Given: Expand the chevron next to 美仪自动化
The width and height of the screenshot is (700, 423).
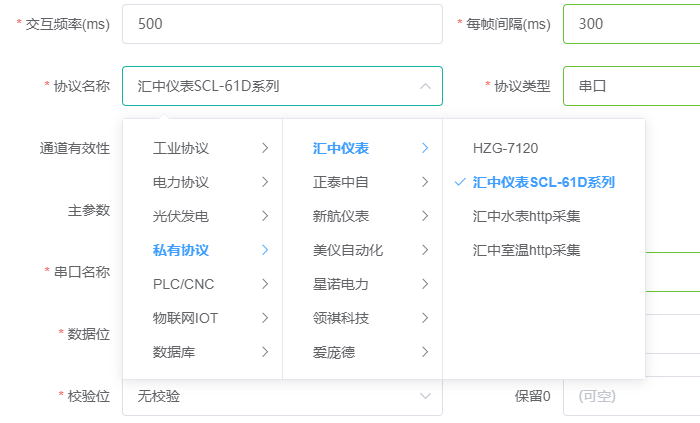Looking at the screenshot, I should pyautogui.click(x=425, y=250).
